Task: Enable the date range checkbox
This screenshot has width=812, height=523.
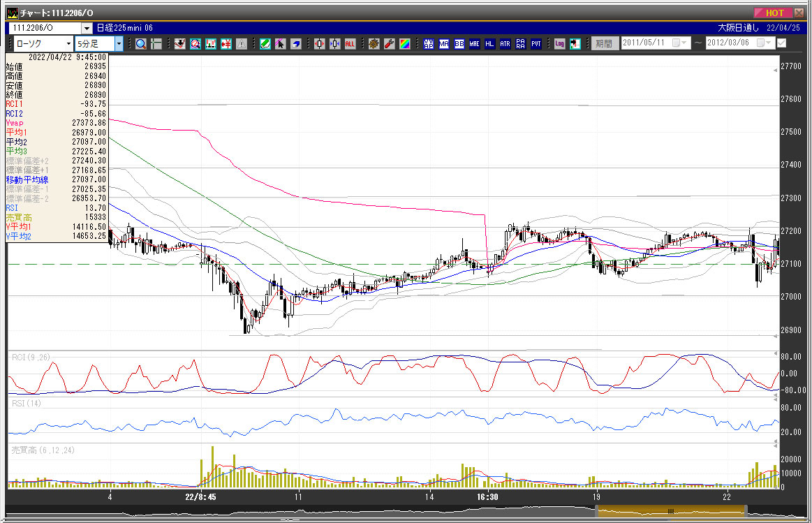Action: pyautogui.click(x=781, y=43)
